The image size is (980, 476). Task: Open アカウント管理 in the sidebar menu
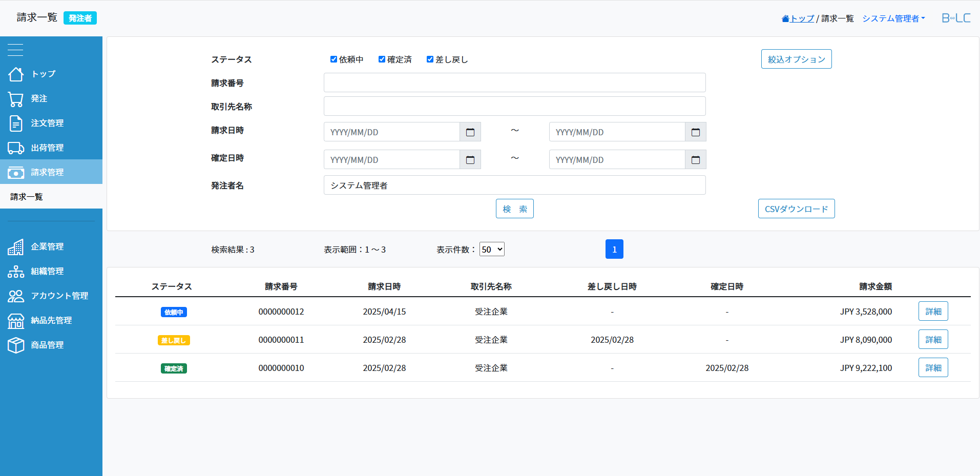coord(59,296)
